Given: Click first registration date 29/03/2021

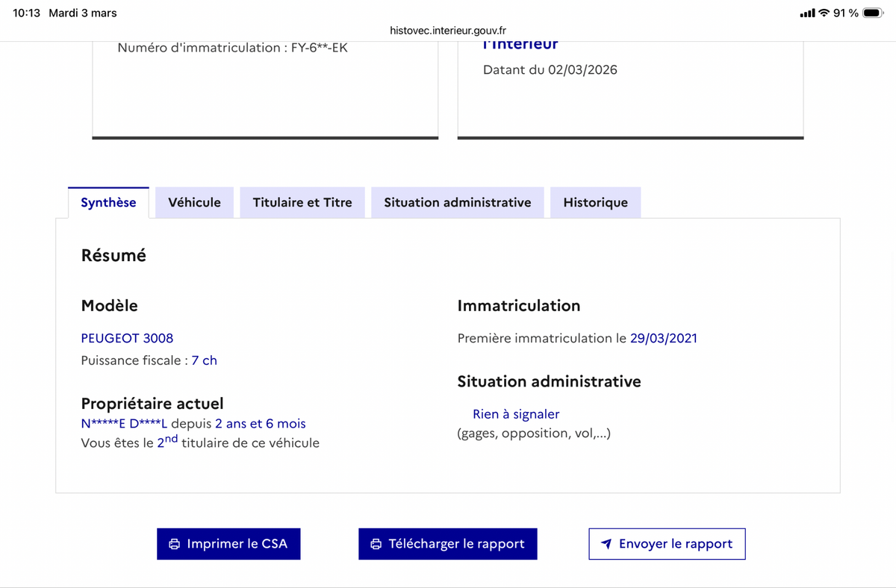Looking at the screenshot, I should (663, 338).
